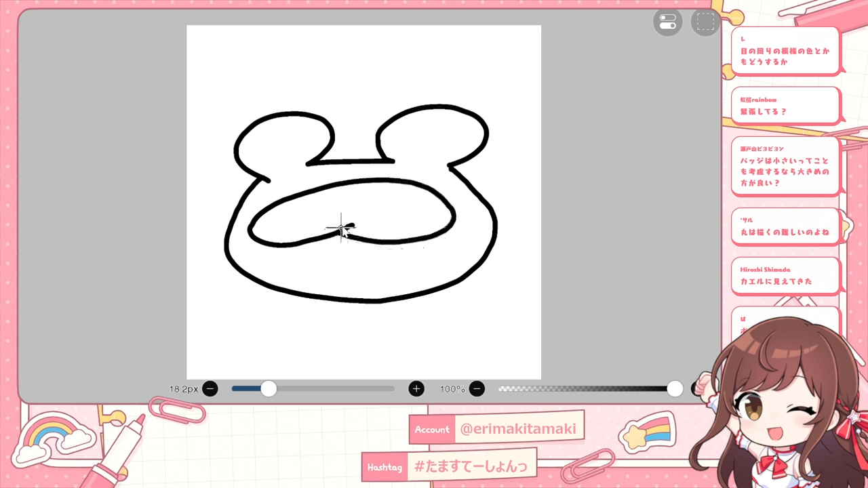Click the gray area left of the canvas
This screenshot has width=868, height=488.
click(x=102, y=203)
